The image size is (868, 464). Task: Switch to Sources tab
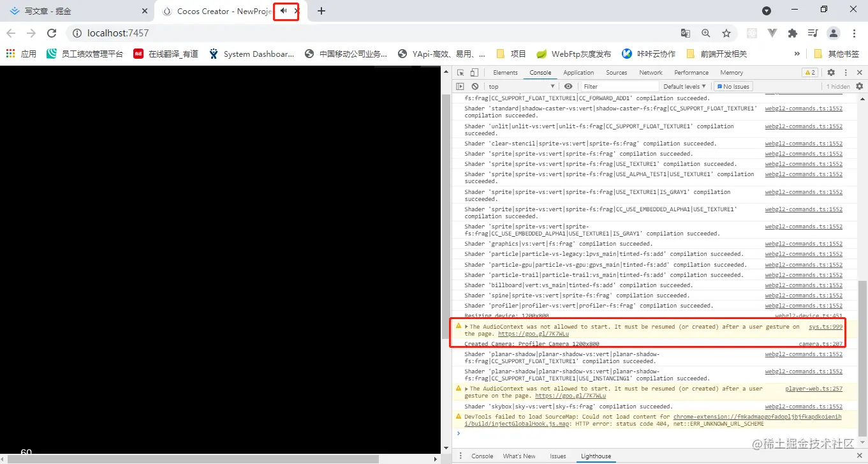pos(616,73)
